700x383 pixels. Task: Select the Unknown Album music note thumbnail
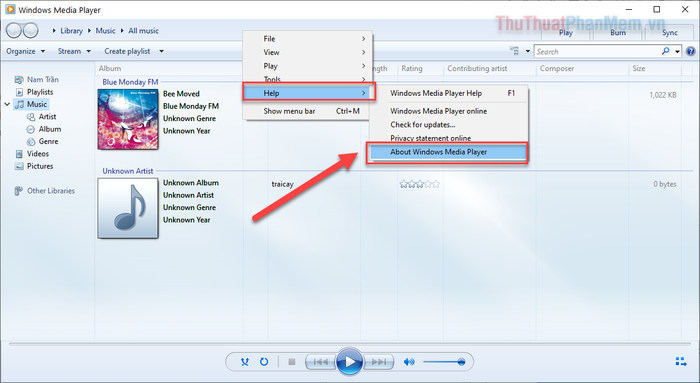click(128, 208)
